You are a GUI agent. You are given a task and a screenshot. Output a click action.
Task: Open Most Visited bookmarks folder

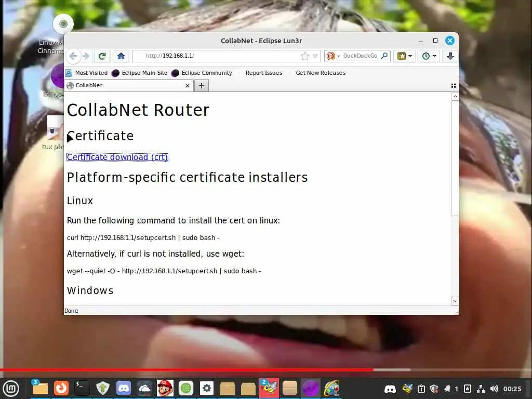click(x=87, y=73)
